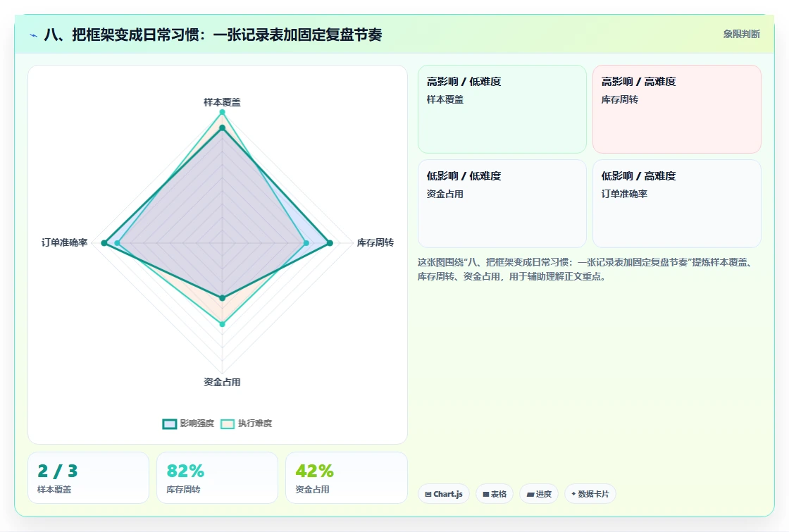
Task: Click the 82% 库存周转 stat card
Action: [218, 478]
